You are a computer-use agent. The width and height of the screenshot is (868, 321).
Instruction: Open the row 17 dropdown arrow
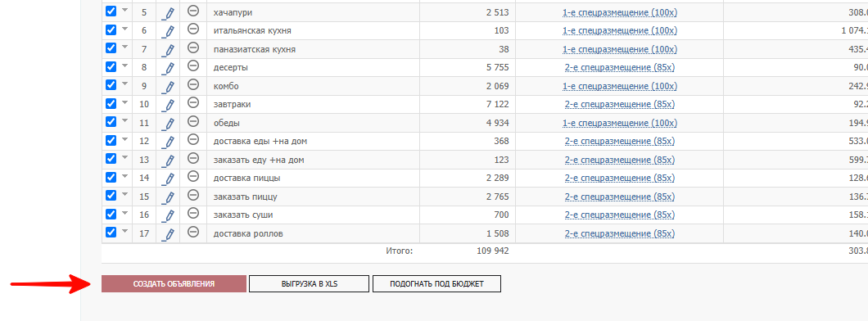124,231
